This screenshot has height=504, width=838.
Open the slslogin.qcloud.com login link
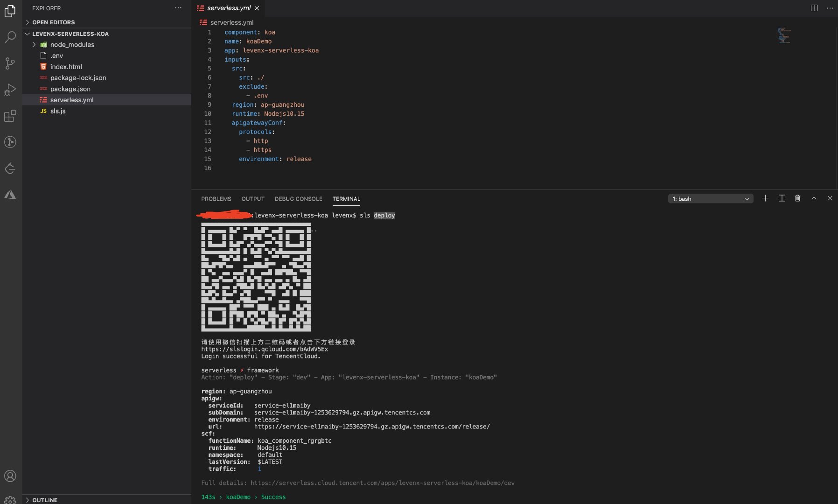pos(265,349)
